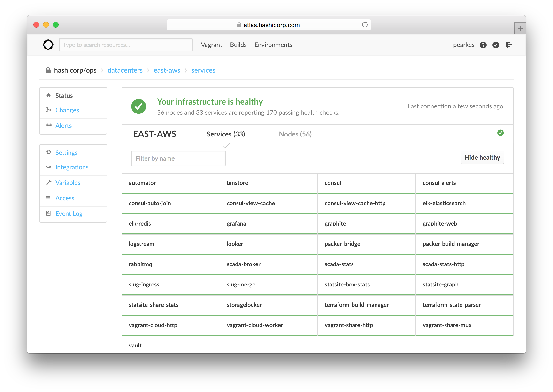Select the looker service
Screen dimensions: 553x392
[269, 244]
